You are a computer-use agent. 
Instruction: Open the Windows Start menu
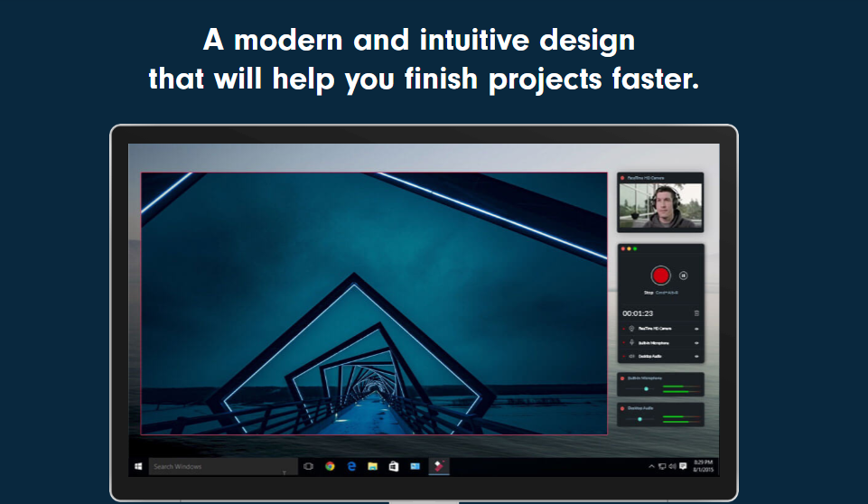pos(138,466)
